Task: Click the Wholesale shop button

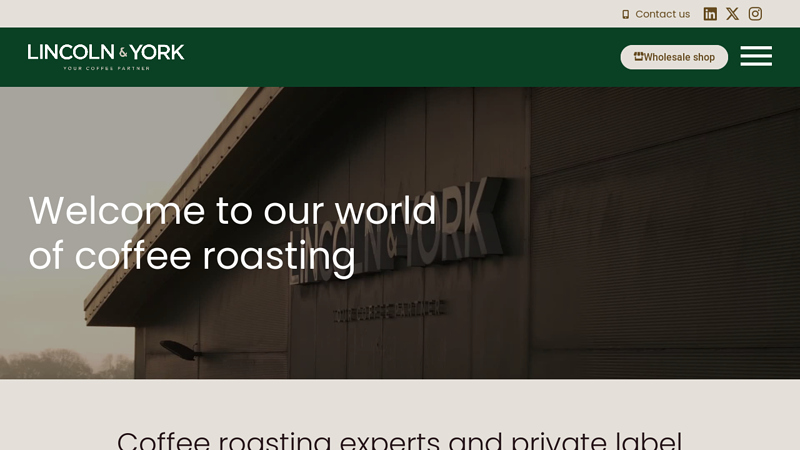Action: 674,57
